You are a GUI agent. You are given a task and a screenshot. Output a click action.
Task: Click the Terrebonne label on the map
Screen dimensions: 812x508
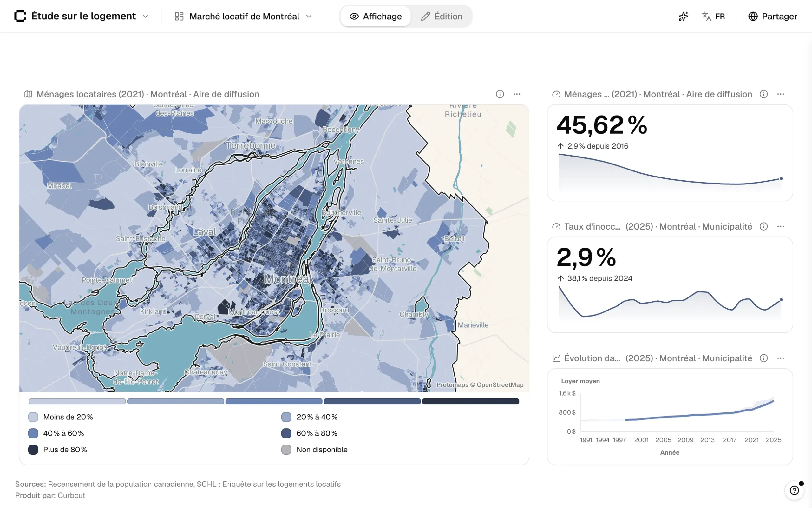click(x=251, y=145)
